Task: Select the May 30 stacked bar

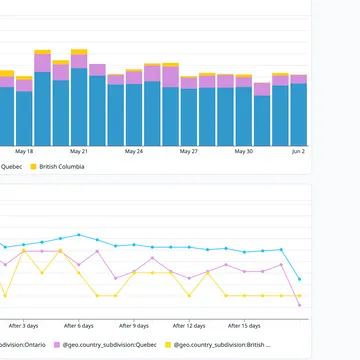Action: click(244, 110)
